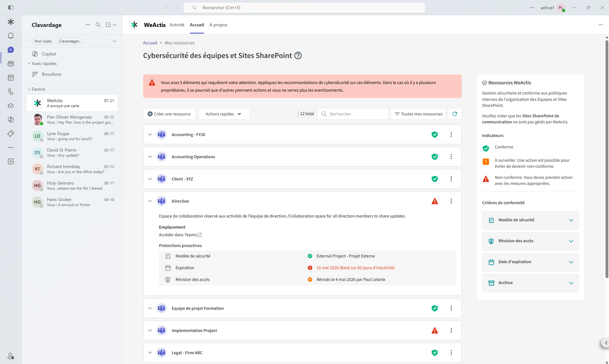This screenshot has height=364, width=609.
Task: Open more options for Implementation Project
Action: pos(451,330)
